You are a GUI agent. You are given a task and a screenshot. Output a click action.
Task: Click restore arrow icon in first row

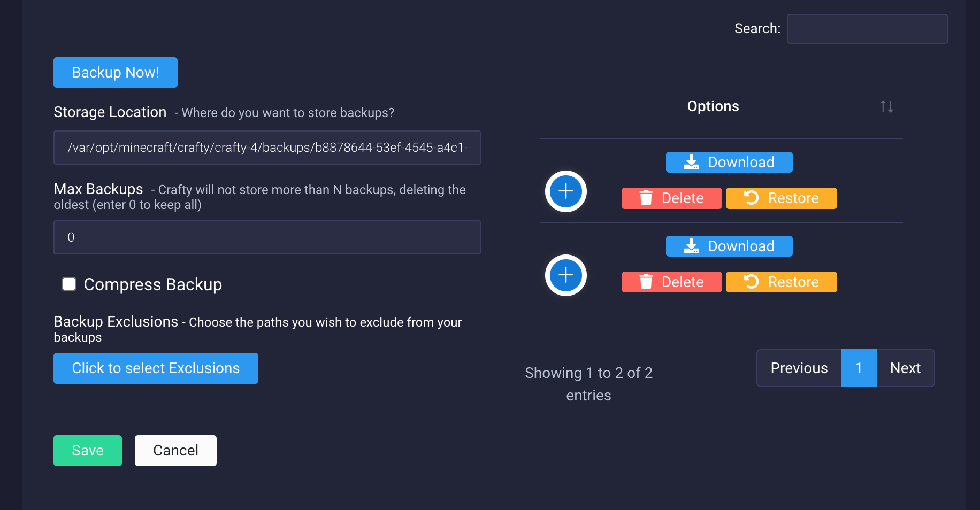(752, 198)
